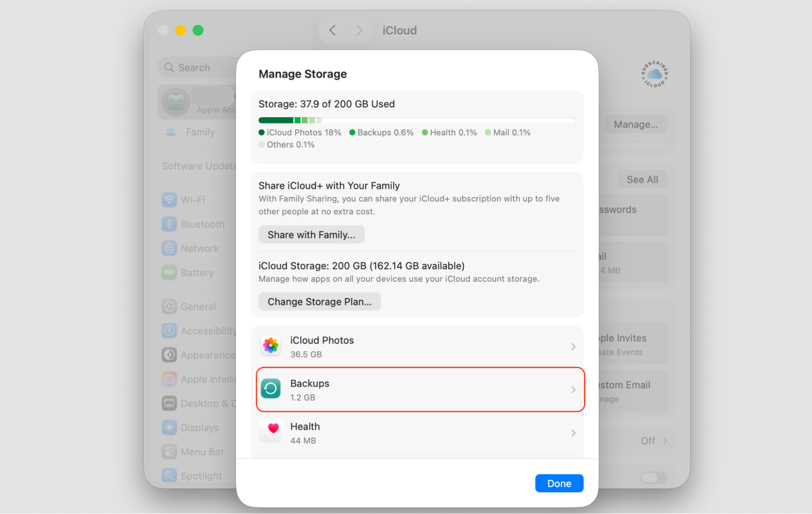The height and width of the screenshot is (514, 812).
Task: Expand Health row chevron
Action: pos(573,433)
